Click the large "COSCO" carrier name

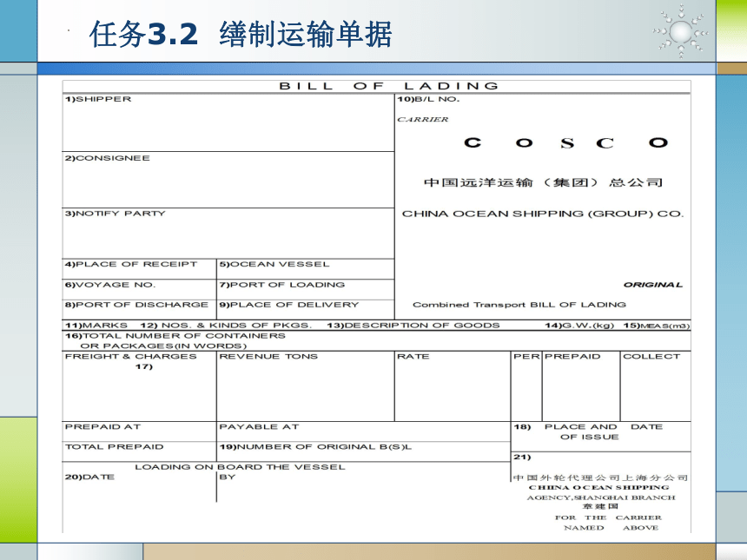[x=566, y=143]
